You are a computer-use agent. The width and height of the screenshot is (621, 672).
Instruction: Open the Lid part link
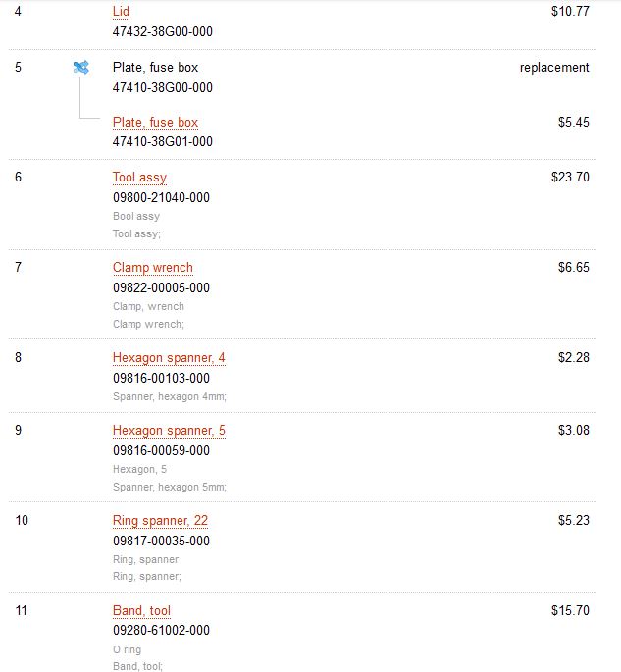[x=121, y=12]
